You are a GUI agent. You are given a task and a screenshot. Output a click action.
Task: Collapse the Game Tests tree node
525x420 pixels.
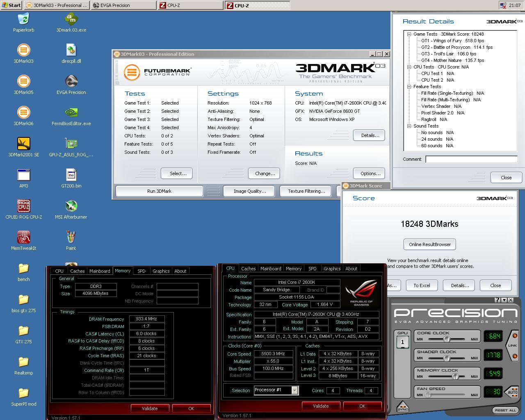(409, 34)
